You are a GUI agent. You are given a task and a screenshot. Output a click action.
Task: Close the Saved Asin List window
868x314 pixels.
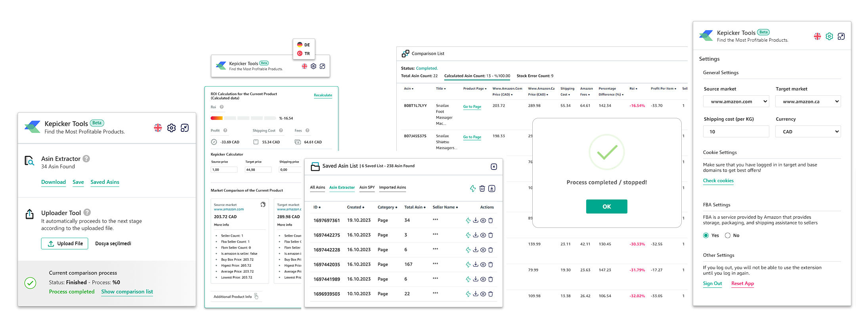[494, 167]
